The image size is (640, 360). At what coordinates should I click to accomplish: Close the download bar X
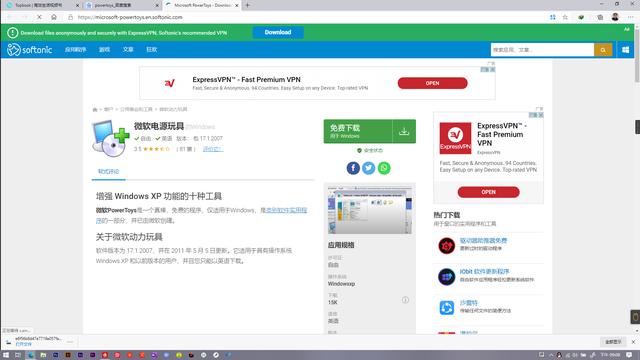tap(633, 342)
